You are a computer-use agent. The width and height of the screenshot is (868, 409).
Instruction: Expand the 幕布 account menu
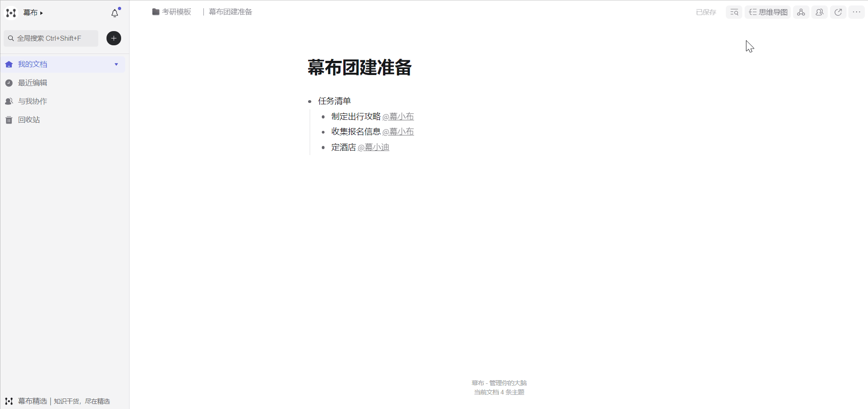(33, 13)
